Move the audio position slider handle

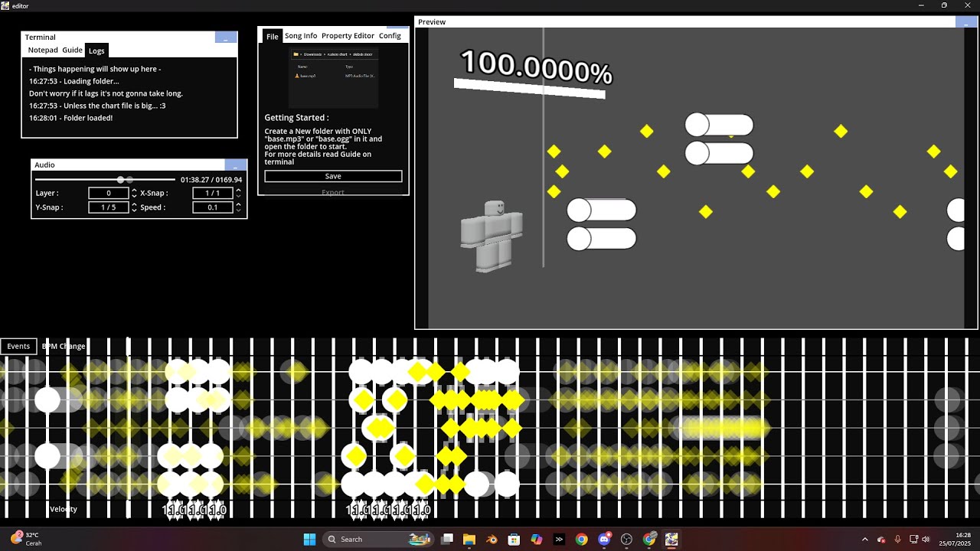pyautogui.click(x=120, y=180)
